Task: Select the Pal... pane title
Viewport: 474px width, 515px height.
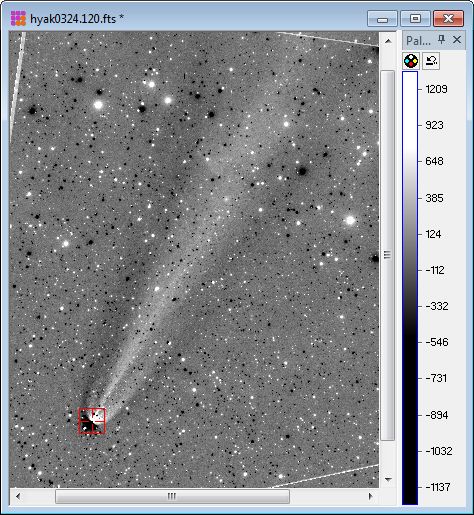Action: point(418,41)
